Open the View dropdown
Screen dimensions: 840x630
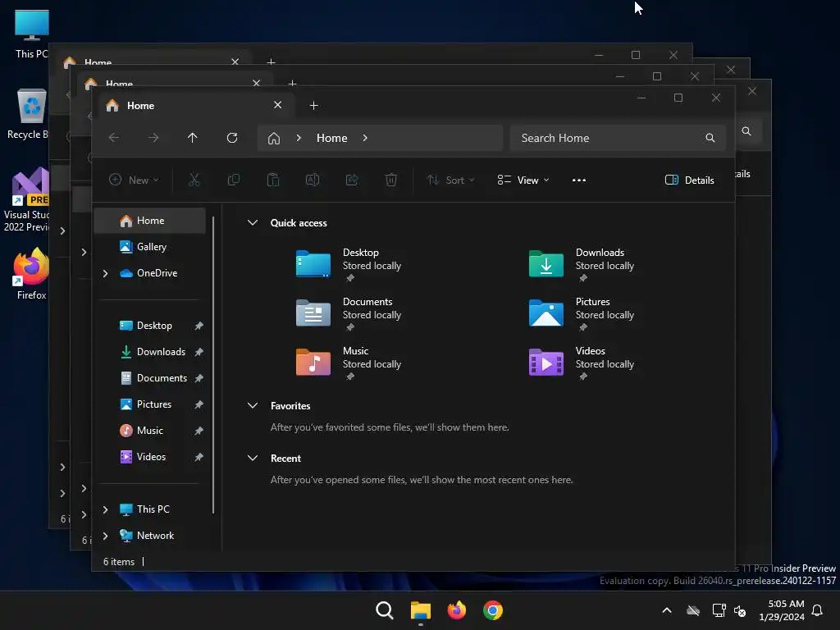tap(523, 180)
